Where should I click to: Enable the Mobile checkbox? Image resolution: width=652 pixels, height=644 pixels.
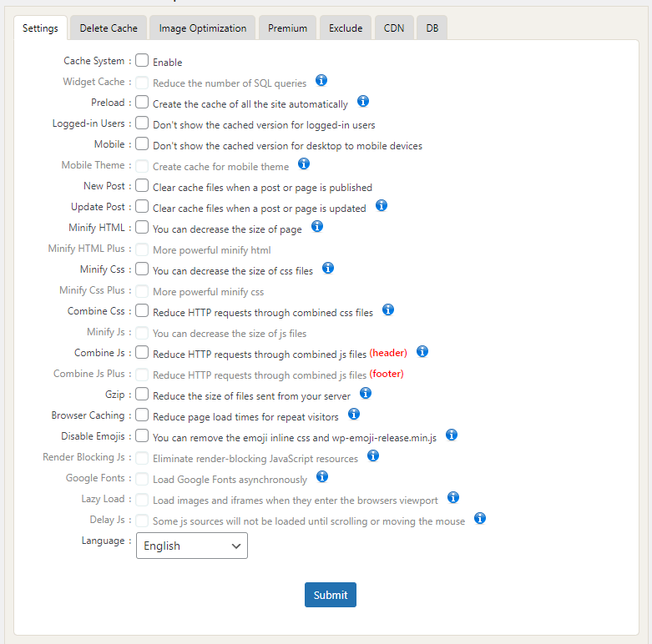click(142, 144)
